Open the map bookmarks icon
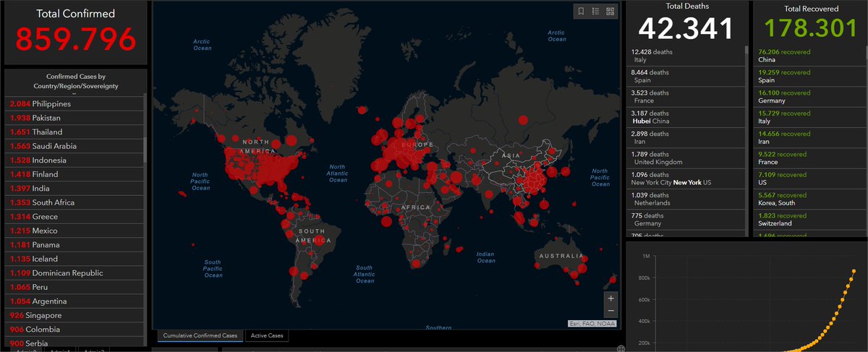Image resolution: width=868 pixels, height=352 pixels. pyautogui.click(x=581, y=11)
